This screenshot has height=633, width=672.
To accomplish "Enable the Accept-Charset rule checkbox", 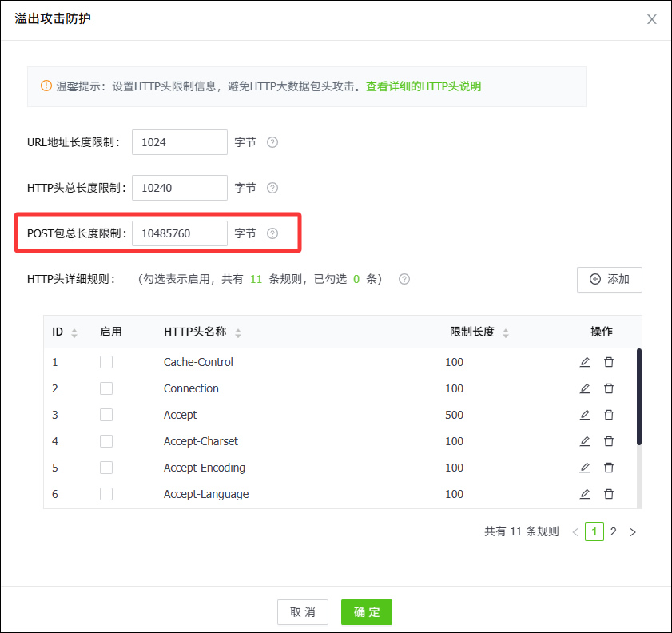I will (106, 441).
